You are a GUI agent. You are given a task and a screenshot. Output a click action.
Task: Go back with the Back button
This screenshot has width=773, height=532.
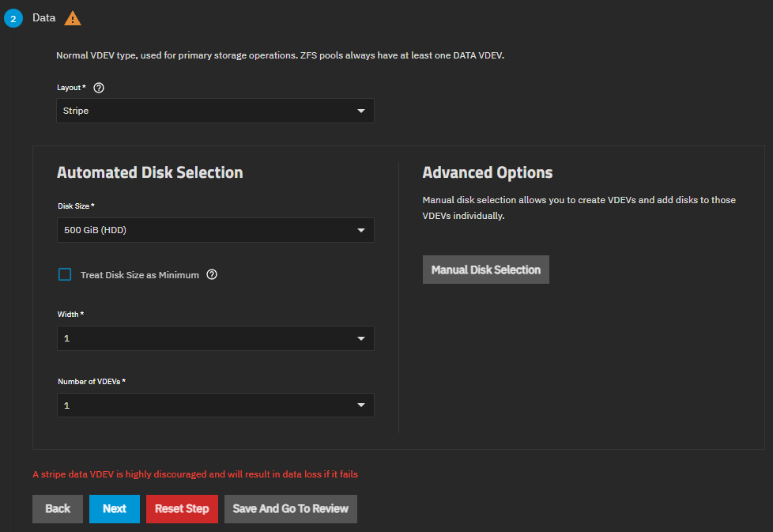[x=58, y=509]
